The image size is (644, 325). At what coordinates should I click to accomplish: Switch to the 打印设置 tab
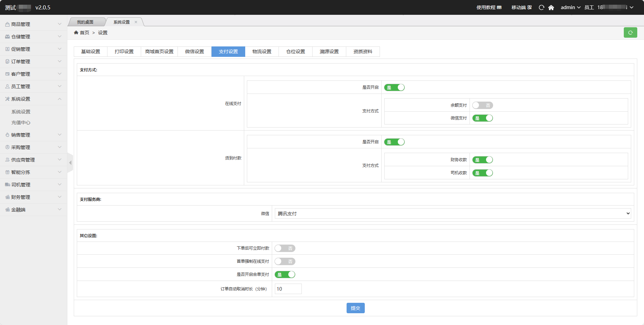[124, 51]
